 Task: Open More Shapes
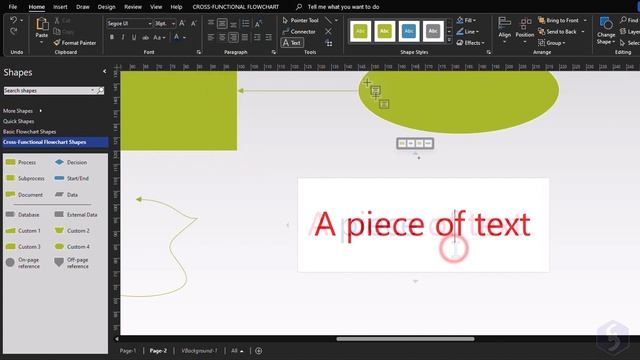[22, 111]
